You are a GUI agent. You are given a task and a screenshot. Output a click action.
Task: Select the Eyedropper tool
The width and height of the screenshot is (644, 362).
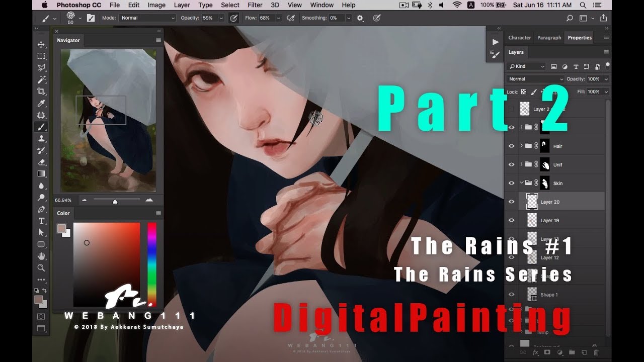point(41,103)
